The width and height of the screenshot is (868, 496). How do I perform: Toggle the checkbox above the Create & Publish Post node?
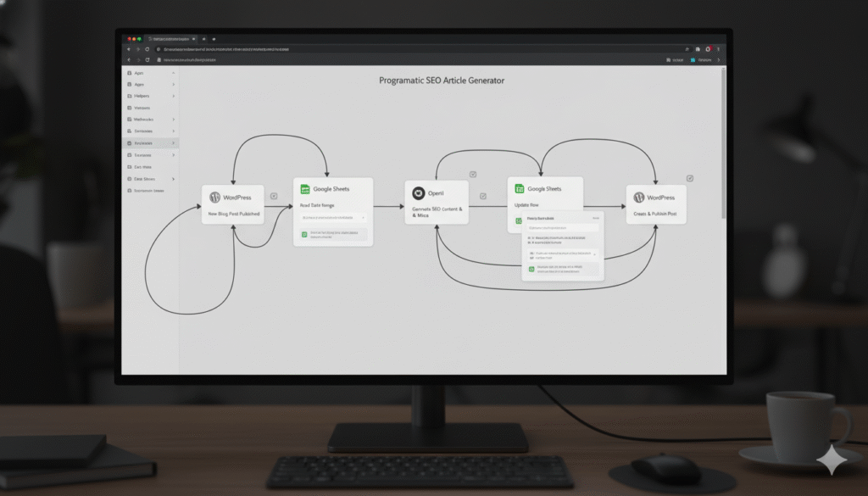690,178
